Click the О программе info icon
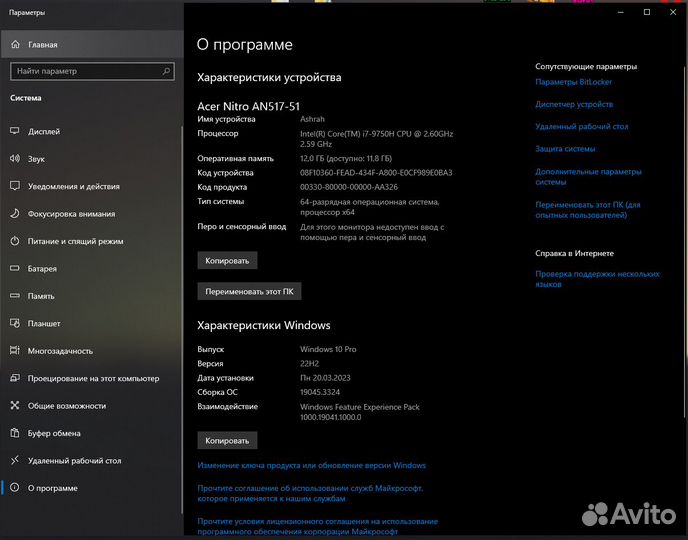Image resolution: width=688 pixels, height=540 pixels. pyautogui.click(x=15, y=488)
